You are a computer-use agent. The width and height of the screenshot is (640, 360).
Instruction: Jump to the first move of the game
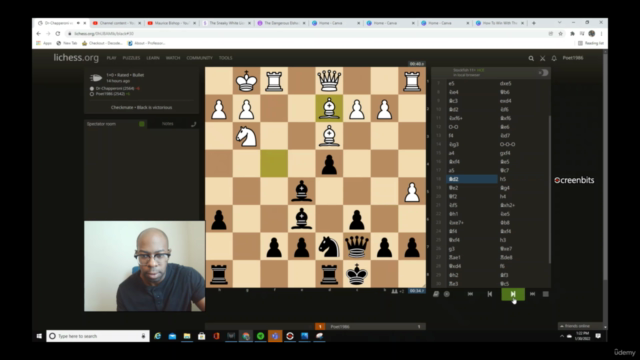click(x=470, y=294)
